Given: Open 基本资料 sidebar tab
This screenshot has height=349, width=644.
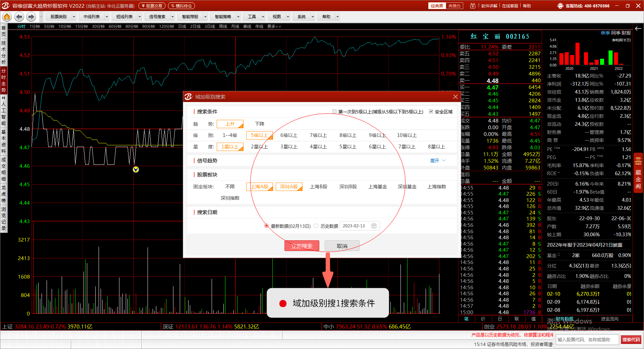Looking at the screenshot, I should [4, 141].
